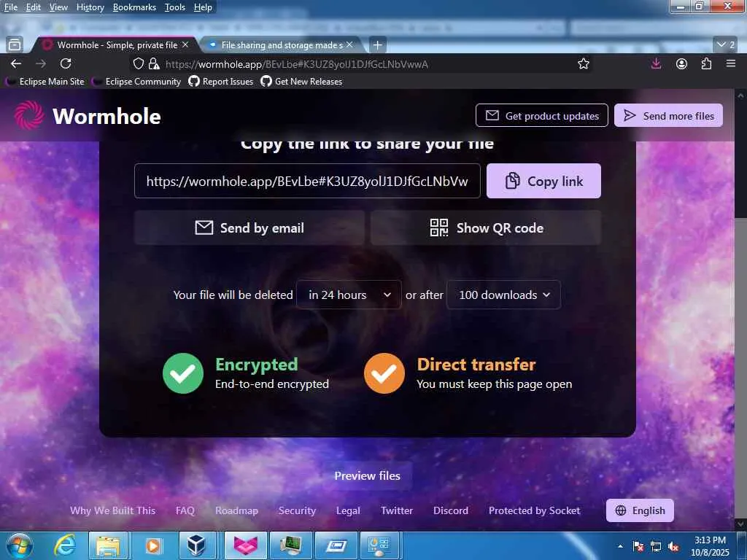
Task: Click the Action Center flag tray icon
Action: tap(638, 547)
